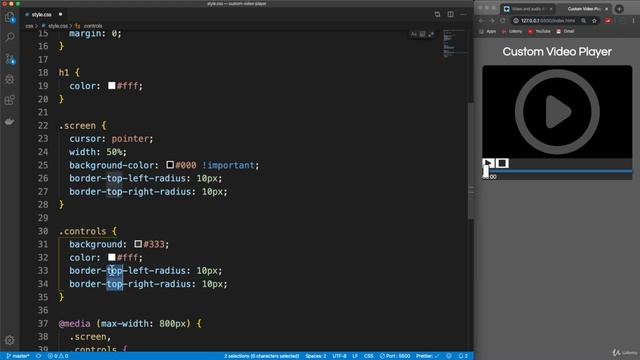640x360 pixels.
Task: Open the white #fff color swatch on line 19
Action: pos(111,86)
